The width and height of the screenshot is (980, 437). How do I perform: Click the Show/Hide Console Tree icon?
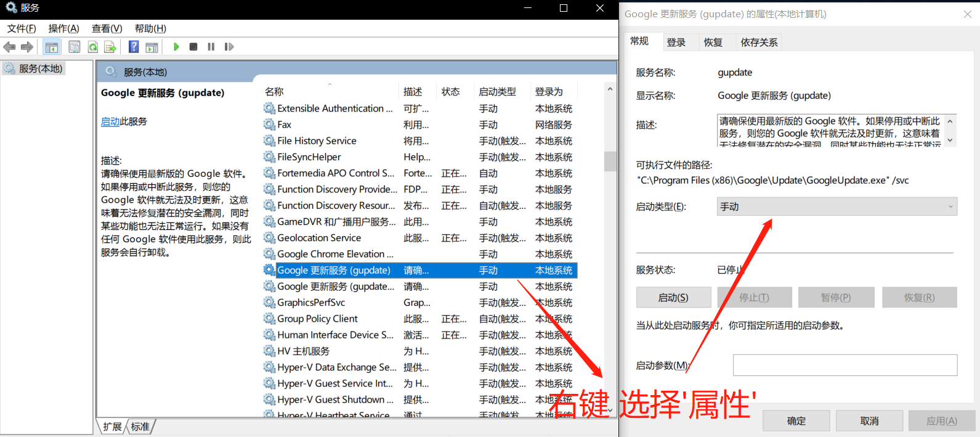(x=52, y=47)
